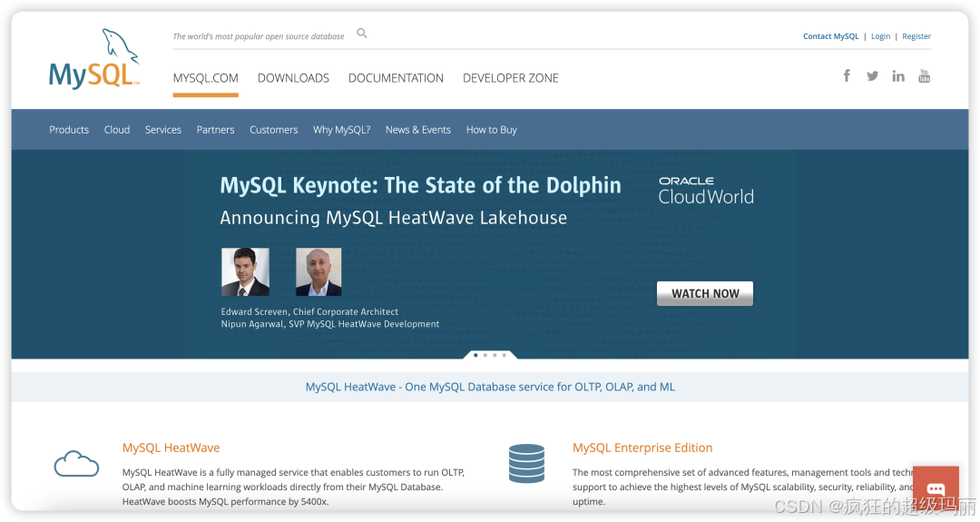Open the Partners menu item
The height and width of the screenshot is (522, 980).
216,130
